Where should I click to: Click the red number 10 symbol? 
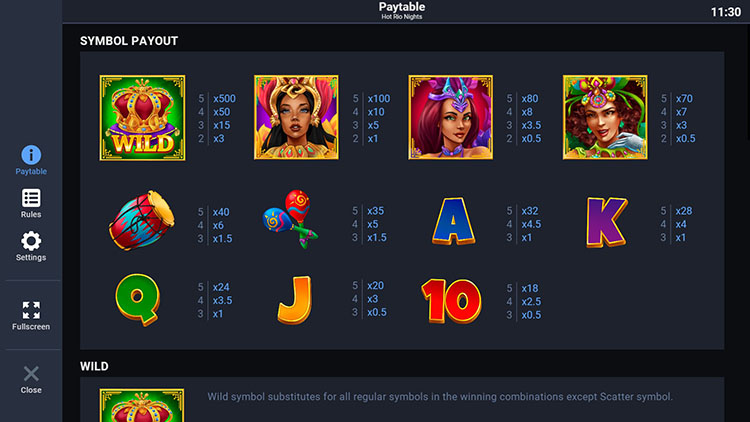[x=450, y=298]
